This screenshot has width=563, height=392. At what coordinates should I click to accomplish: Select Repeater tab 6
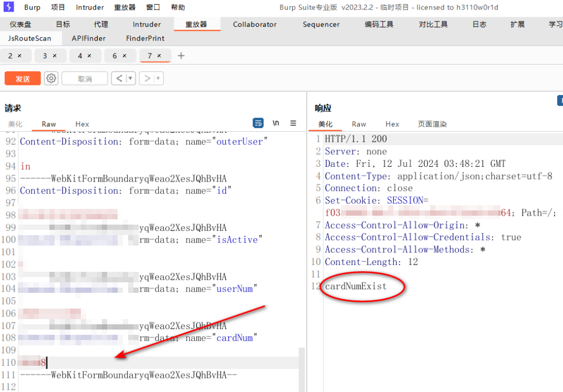pos(114,56)
